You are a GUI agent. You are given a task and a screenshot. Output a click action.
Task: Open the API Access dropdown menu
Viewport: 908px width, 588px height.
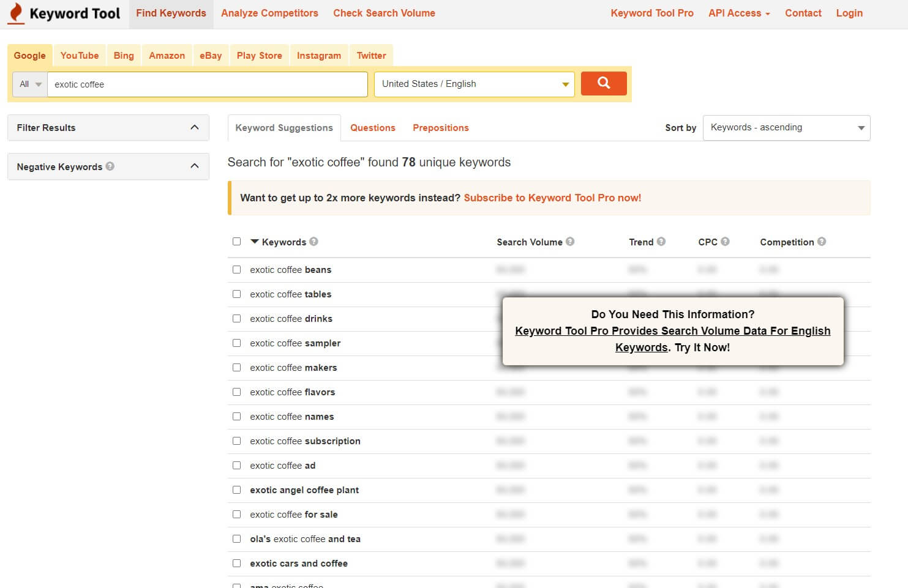click(x=739, y=13)
